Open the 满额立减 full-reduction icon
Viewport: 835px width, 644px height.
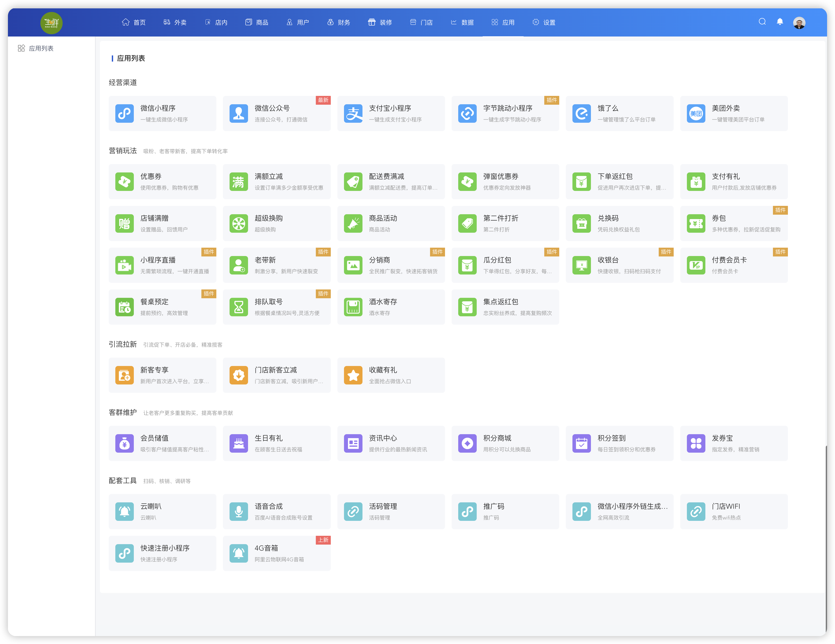(x=239, y=181)
